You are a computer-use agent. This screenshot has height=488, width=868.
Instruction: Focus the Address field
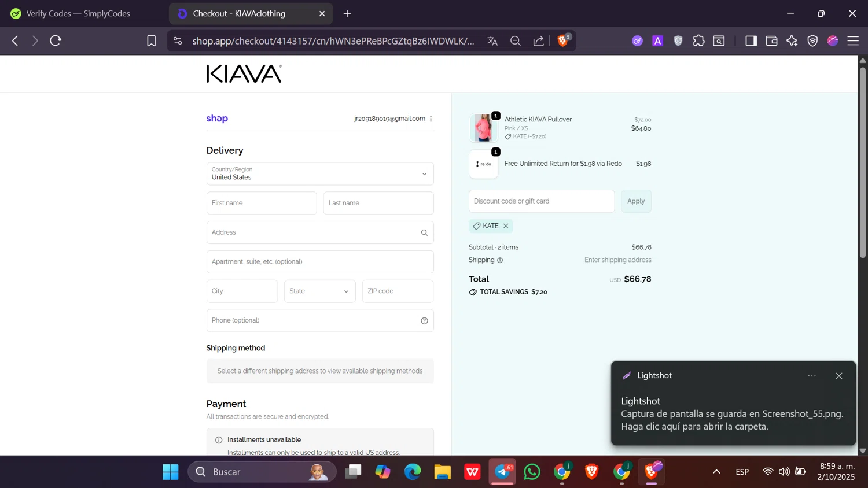pos(320,232)
